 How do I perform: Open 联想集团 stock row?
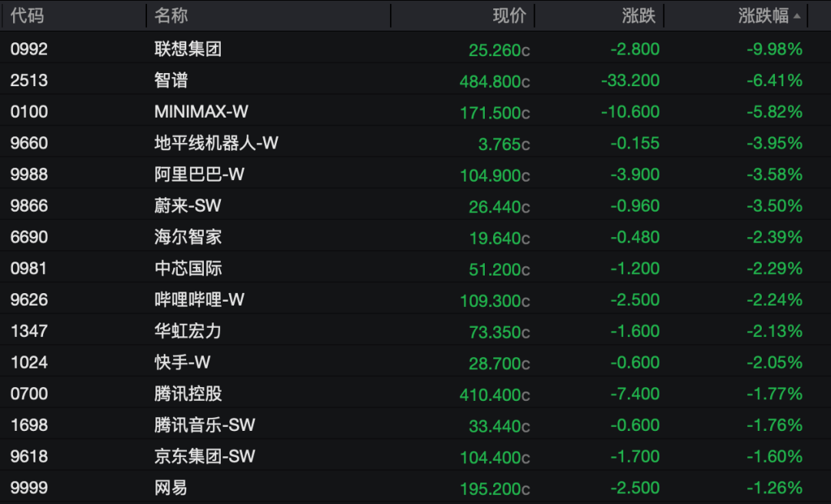[415, 49]
